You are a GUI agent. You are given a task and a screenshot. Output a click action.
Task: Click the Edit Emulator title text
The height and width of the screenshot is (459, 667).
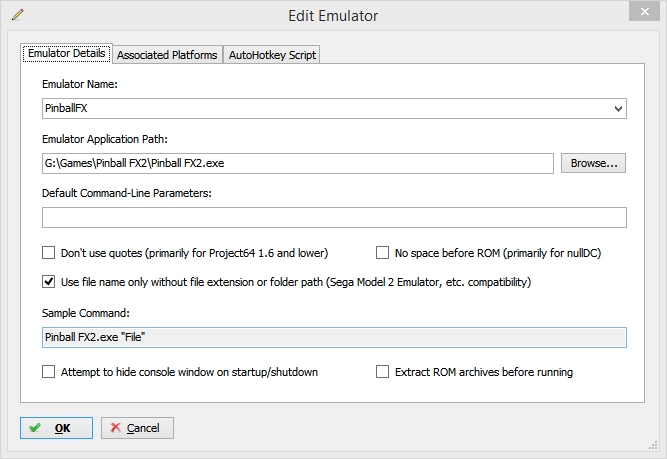(333, 16)
